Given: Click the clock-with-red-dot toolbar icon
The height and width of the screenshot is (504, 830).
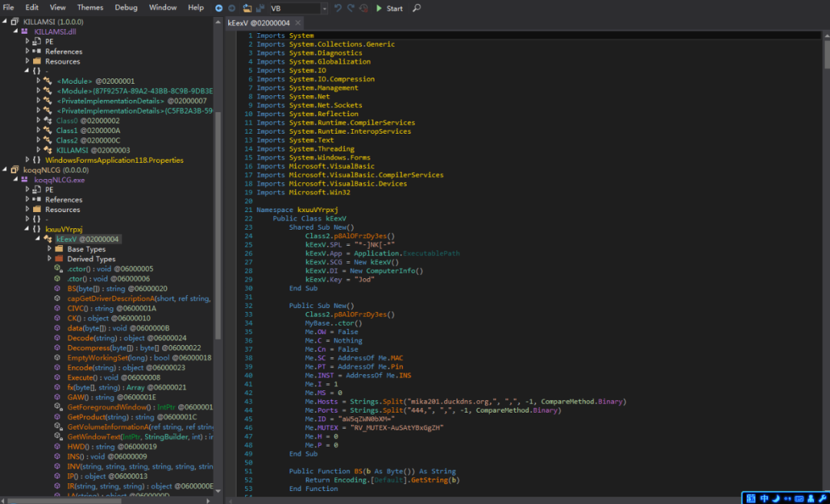Looking at the screenshot, I should [364, 8].
